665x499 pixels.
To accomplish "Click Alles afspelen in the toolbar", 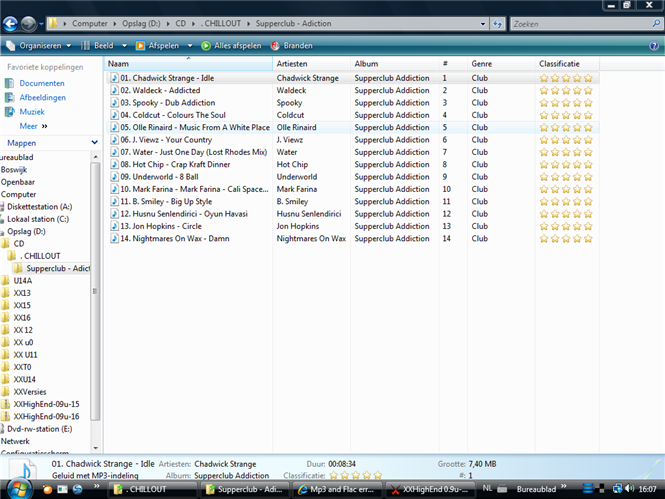I will click(231, 46).
